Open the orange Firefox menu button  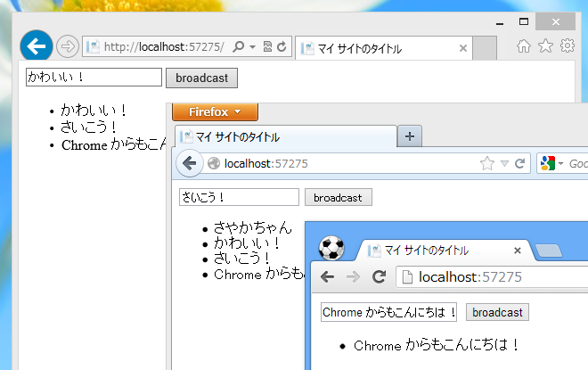pos(216,111)
